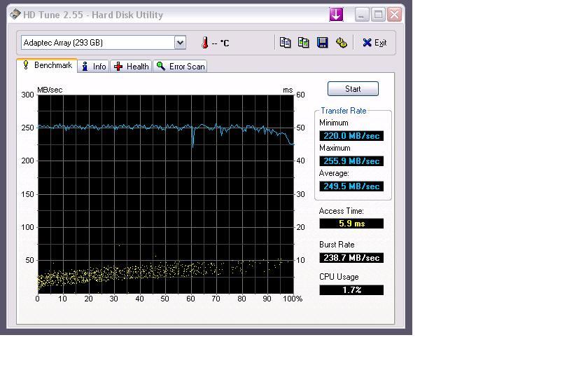The height and width of the screenshot is (368, 588).
Task: Switch to the Error Scan tab
Action: pos(181,67)
